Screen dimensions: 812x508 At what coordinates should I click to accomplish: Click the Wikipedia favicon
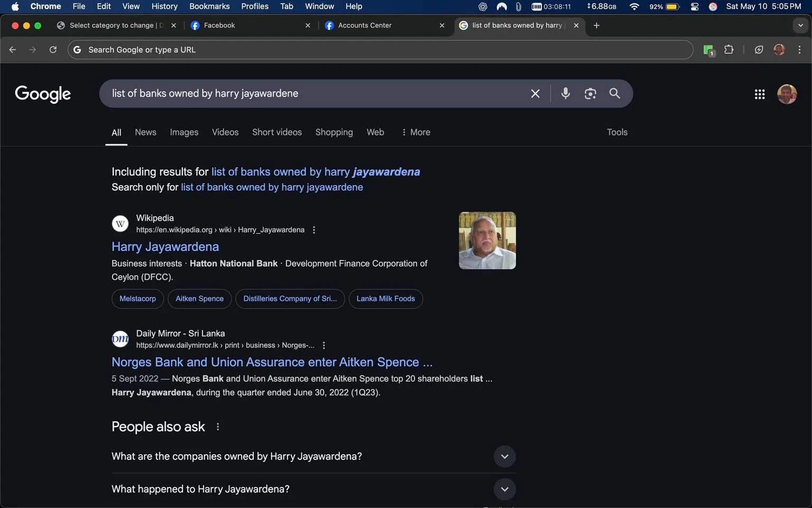[x=120, y=224]
